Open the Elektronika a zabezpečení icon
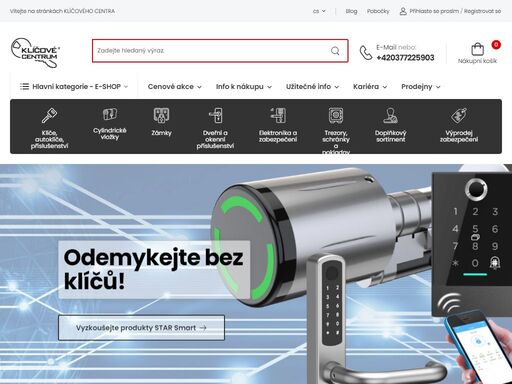This screenshot has height=384, width=512. click(x=278, y=115)
